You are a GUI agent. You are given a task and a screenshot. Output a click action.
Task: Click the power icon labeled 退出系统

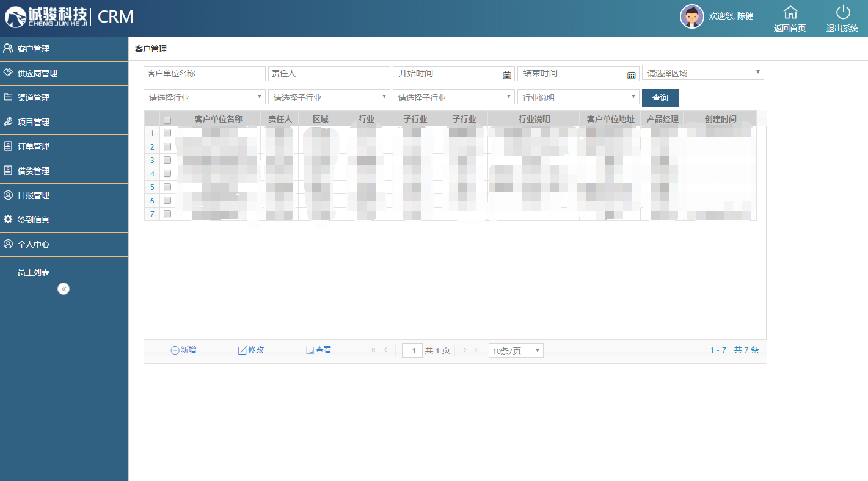[x=843, y=12]
